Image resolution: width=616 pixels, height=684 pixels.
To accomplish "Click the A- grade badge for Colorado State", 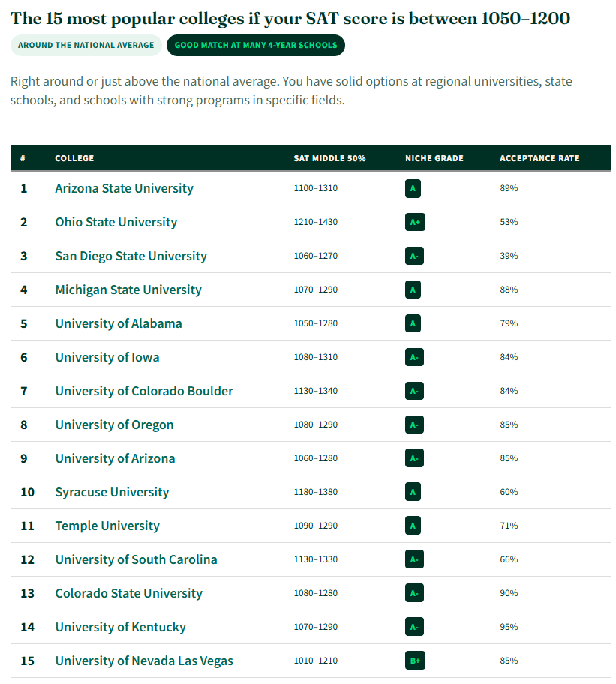I will tap(414, 594).
